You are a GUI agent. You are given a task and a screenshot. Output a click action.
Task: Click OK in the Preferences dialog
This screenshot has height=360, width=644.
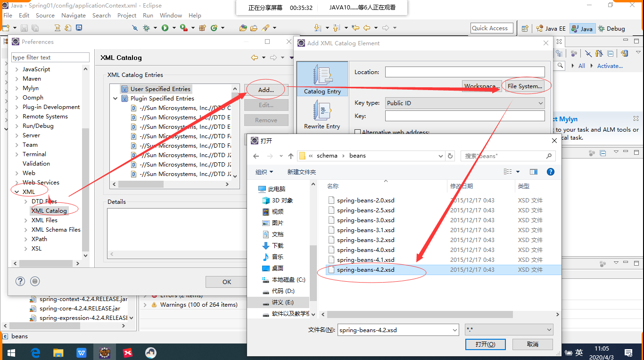pyautogui.click(x=227, y=282)
